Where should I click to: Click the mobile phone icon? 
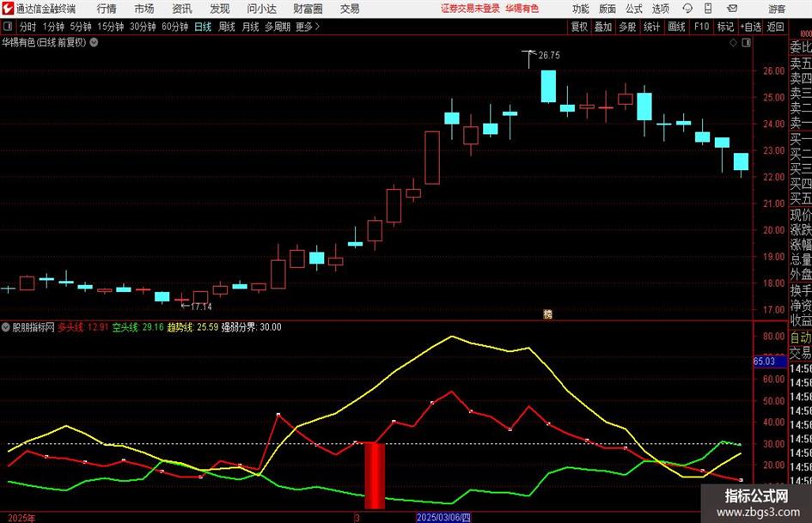[x=708, y=9]
